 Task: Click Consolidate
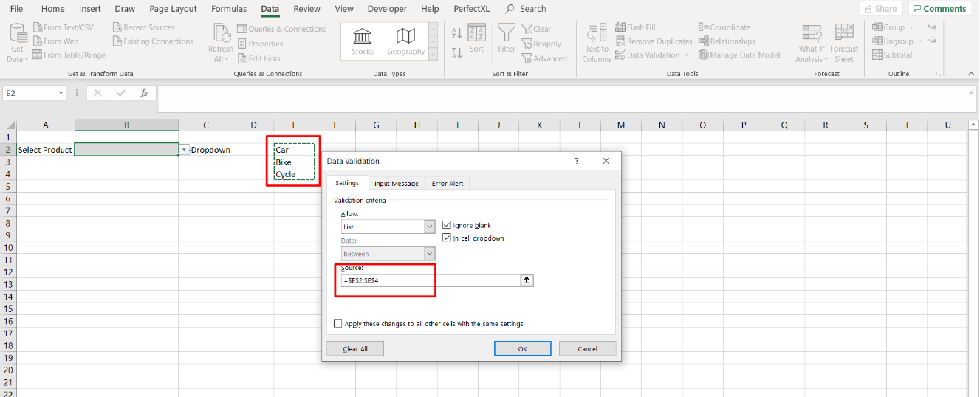[x=724, y=27]
